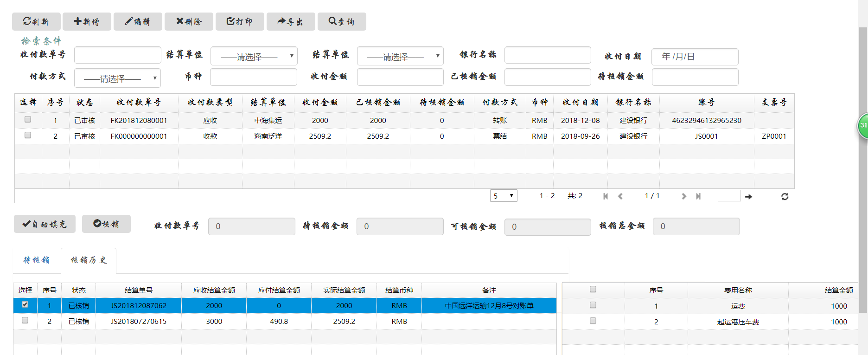
Task: Go to last page of grid
Action: click(x=698, y=196)
